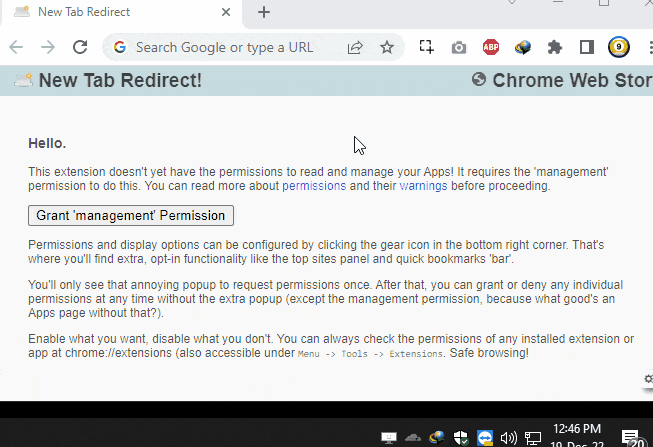The image size is (653, 447).
Task: Open the network tray icon
Action: 533,438
